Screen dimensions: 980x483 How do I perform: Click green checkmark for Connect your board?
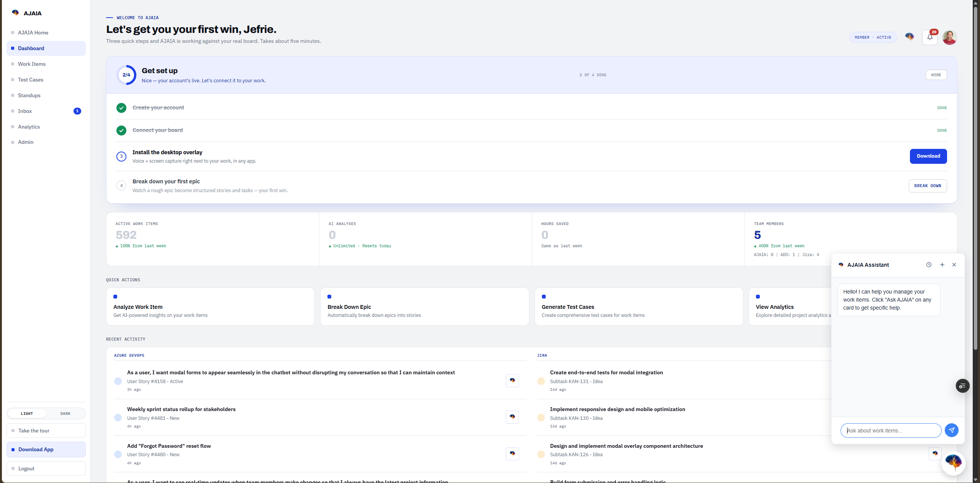[121, 131]
